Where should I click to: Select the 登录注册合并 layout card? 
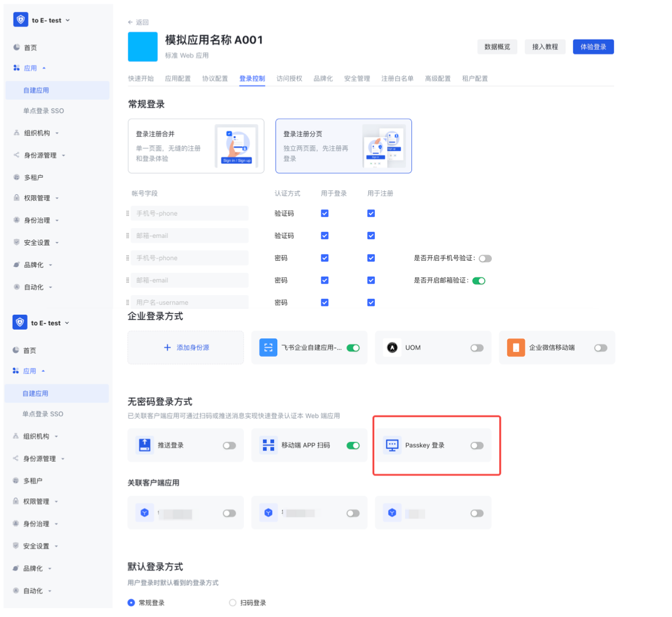tap(196, 146)
